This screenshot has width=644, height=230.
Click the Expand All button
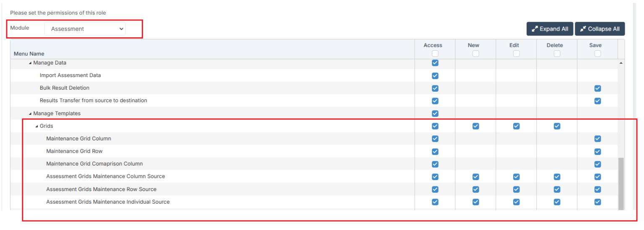pyautogui.click(x=549, y=29)
